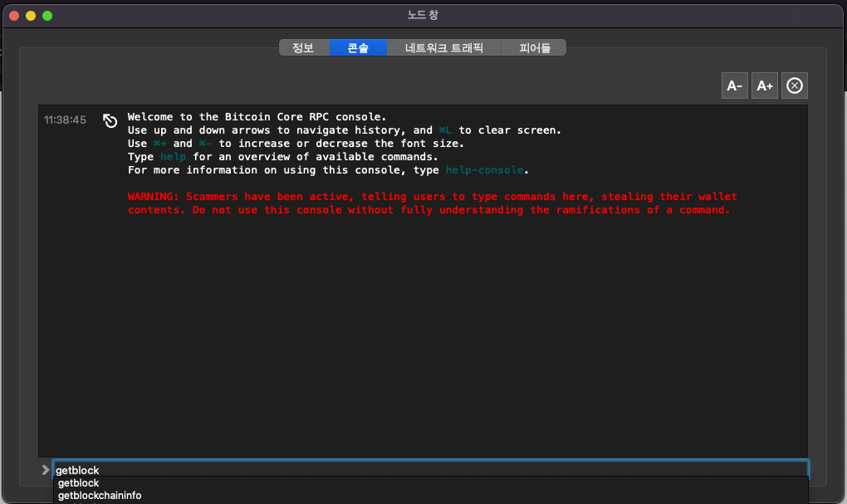Click the 노드 창 window title
847x504 pixels.
[x=423, y=15]
